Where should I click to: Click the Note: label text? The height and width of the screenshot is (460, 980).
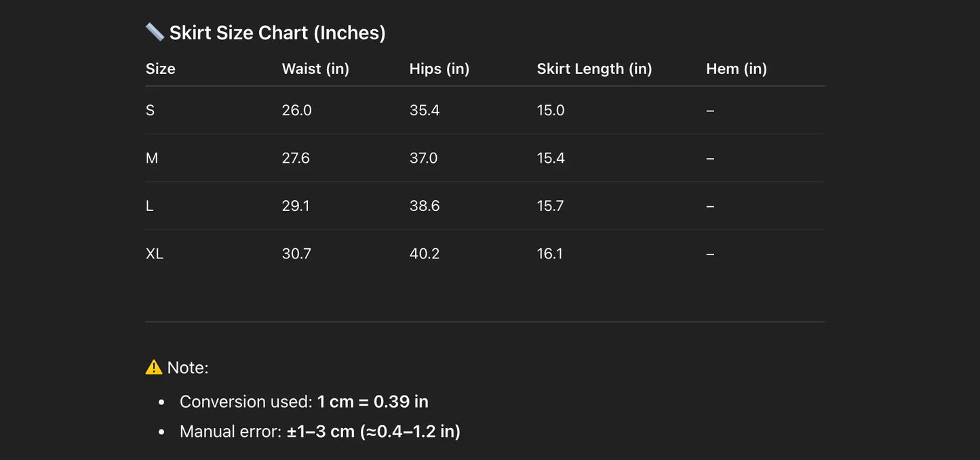(188, 368)
